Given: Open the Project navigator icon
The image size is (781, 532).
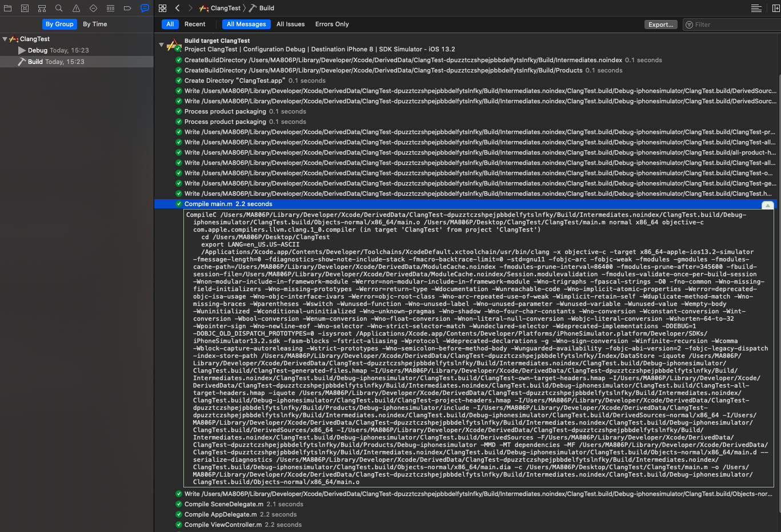Looking at the screenshot, I should pos(8,8).
